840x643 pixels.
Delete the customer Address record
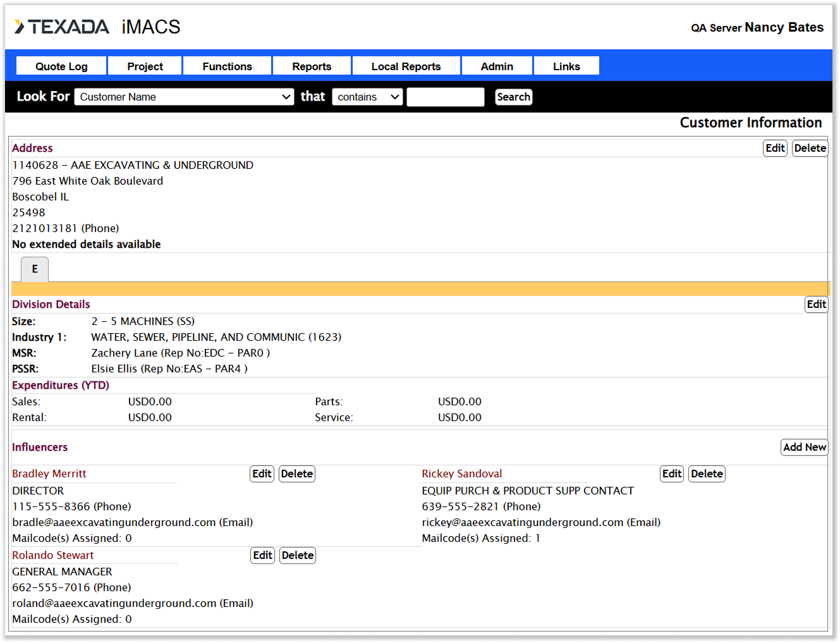tap(810, 148)
